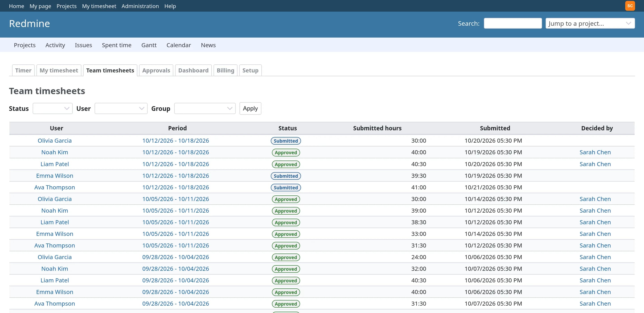Image resolution: width=644 pixels, height=313 pixels.
Task: Open the SC user avatar menu
Action: coord(630,6)
